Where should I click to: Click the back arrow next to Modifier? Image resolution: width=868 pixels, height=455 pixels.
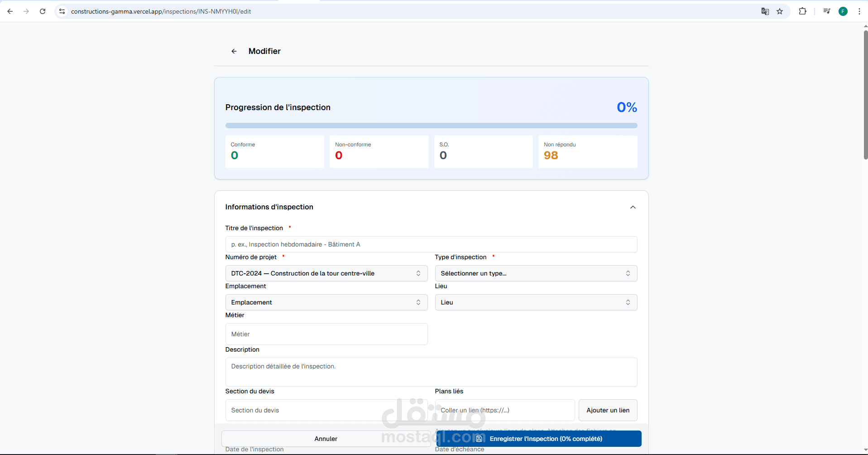click(234, 51)
